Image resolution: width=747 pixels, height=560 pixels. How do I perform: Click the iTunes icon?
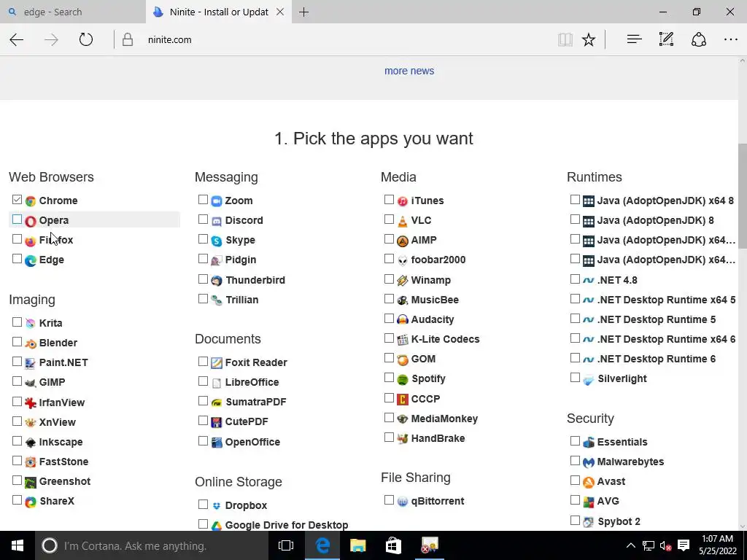click(x=403, y=201)
